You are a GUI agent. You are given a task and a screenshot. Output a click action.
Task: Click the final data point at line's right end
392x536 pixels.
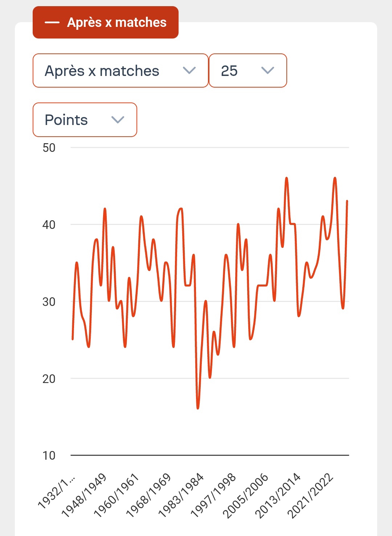click(x=347, y=201)
